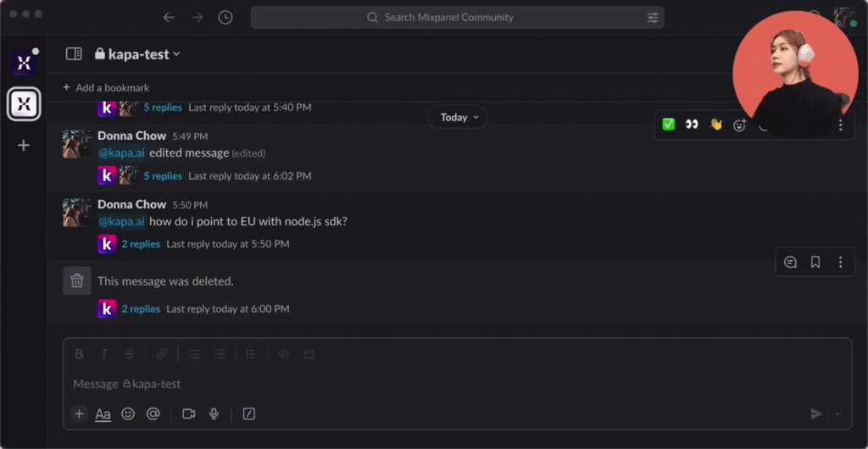
Task: React with the eyes emoji
Action: 692,125
